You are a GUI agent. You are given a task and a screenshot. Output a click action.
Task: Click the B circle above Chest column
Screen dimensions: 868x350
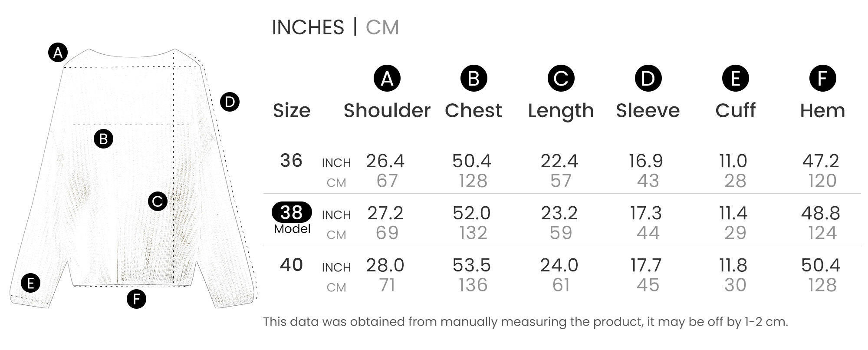tap(473, 79)
